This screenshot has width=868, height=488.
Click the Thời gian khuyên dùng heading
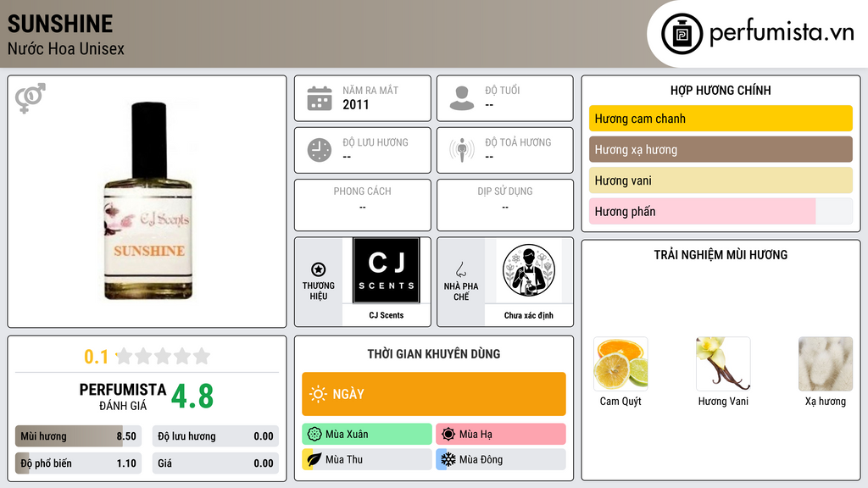coord(434,353)
